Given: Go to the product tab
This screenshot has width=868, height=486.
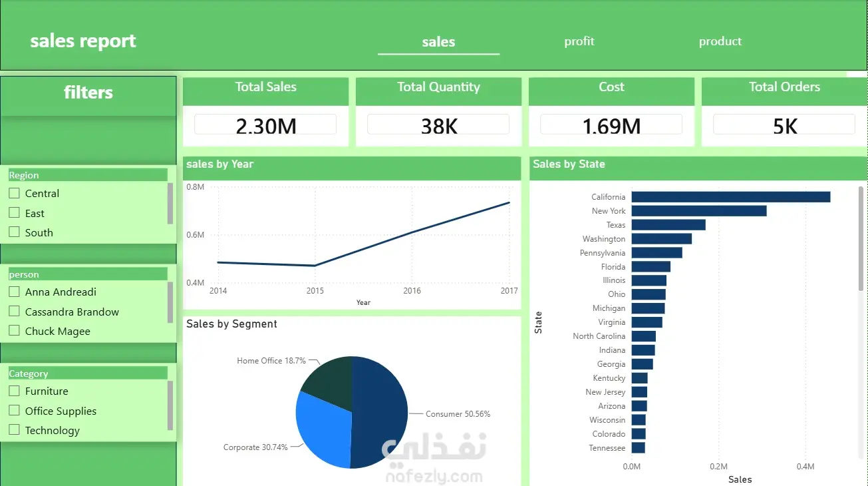Looking at the screenshot, I should click(x=720, y=41).
